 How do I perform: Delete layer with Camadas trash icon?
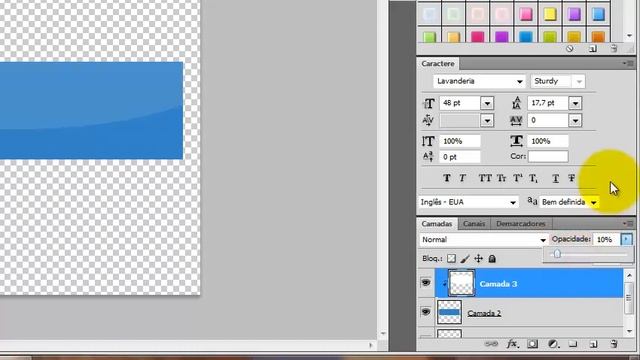614,344
